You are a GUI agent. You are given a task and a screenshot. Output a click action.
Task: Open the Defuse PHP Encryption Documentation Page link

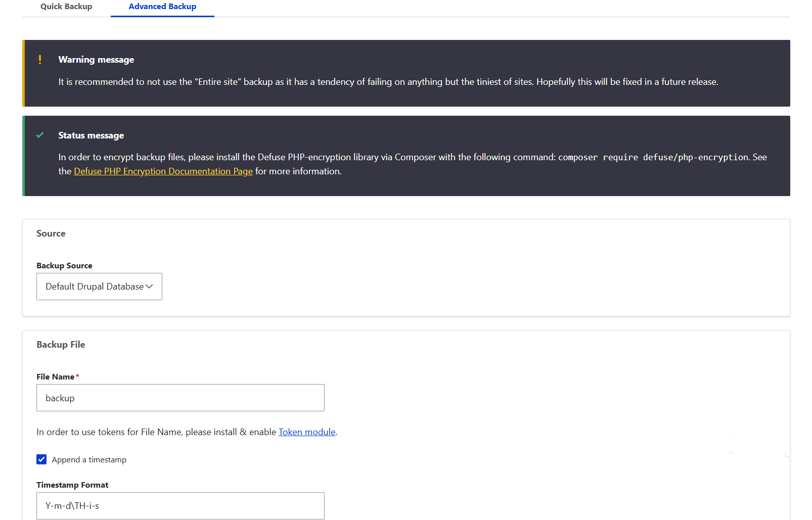click(163, 171)
